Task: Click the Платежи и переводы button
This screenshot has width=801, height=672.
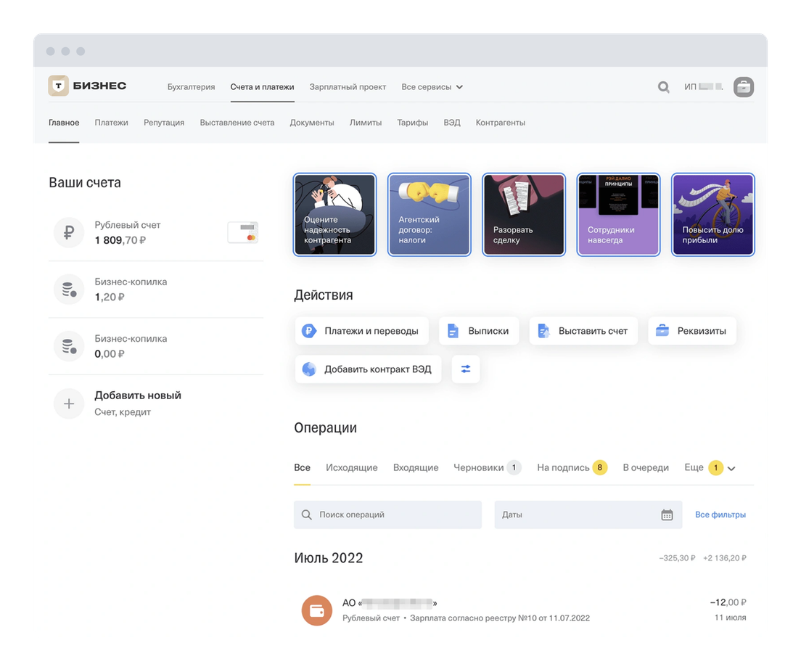Action: click(361, 331)
